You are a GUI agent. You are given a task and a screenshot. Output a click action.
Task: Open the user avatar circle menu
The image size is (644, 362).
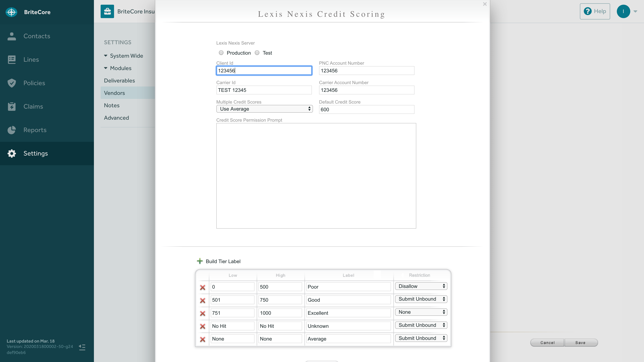623,11
